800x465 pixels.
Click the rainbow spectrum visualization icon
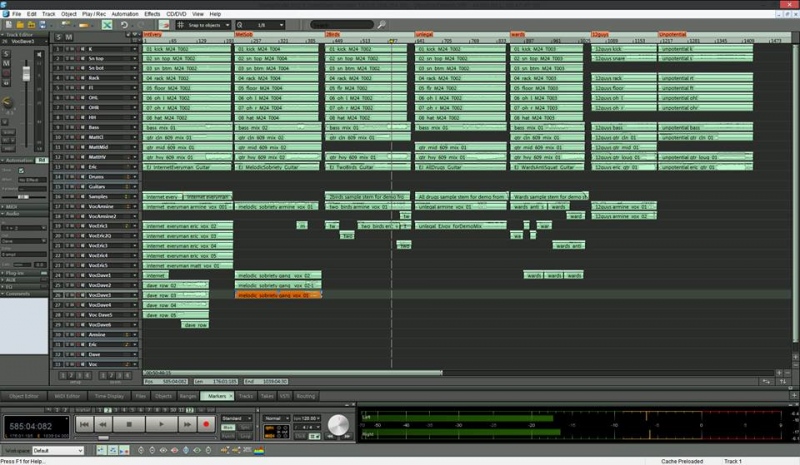(x=259, y=450)
